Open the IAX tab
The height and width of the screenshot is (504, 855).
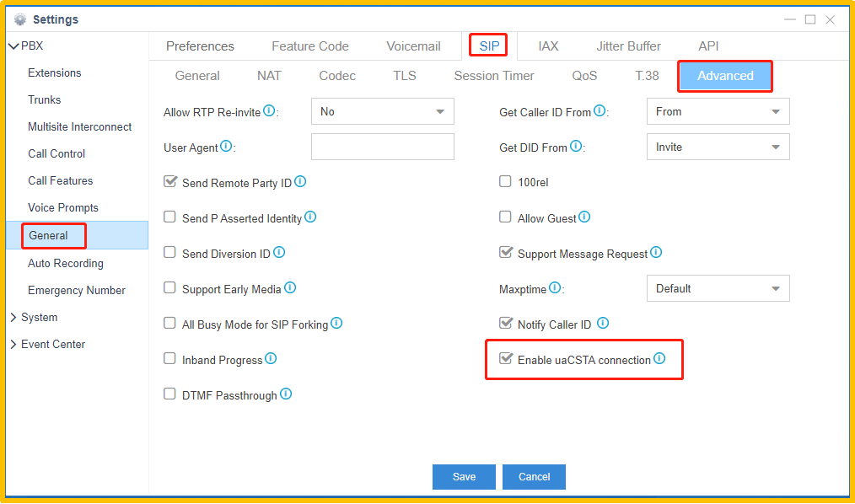click(x=548, y=46)
